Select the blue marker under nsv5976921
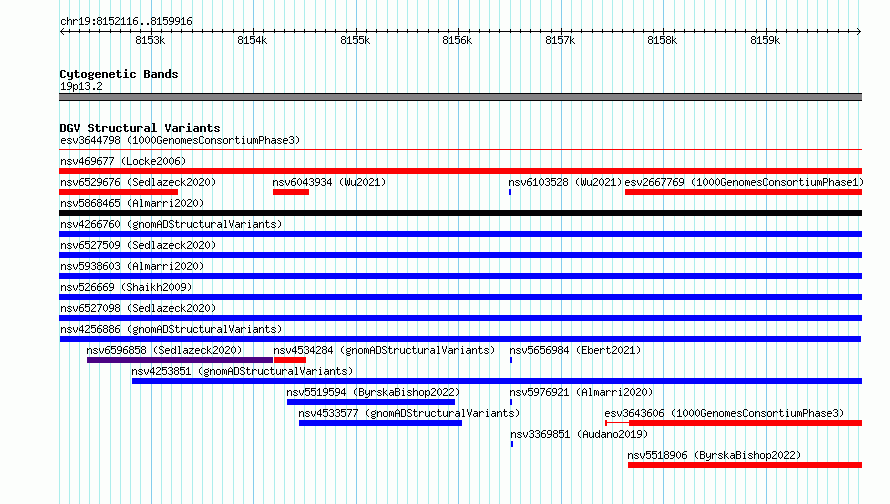The image size is (890, 504). pos(511,402)
